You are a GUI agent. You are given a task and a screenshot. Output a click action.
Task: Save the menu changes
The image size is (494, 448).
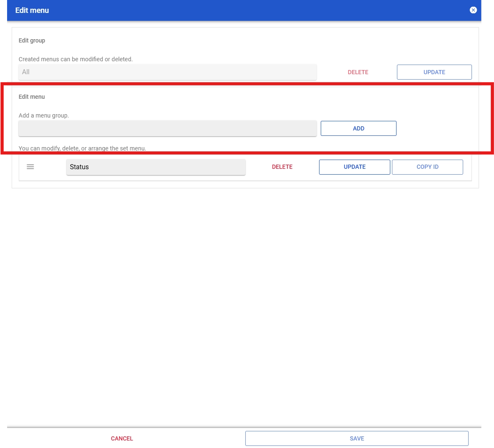357,438
